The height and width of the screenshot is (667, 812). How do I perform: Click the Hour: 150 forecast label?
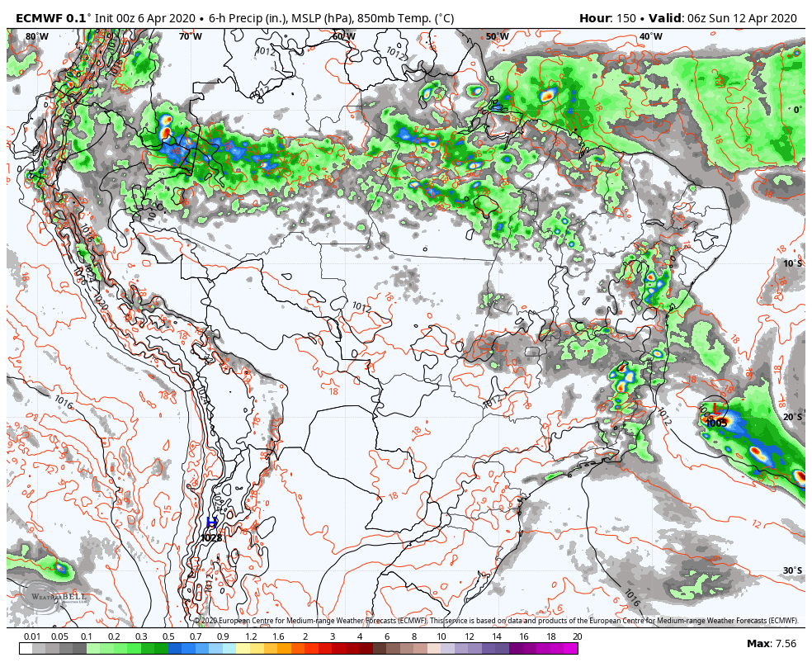point(606,18)
